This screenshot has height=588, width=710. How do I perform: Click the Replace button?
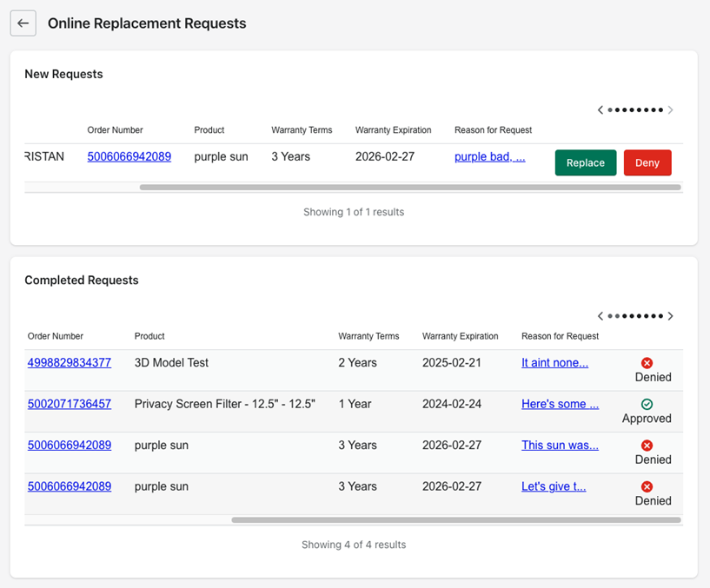click(585, 162)
